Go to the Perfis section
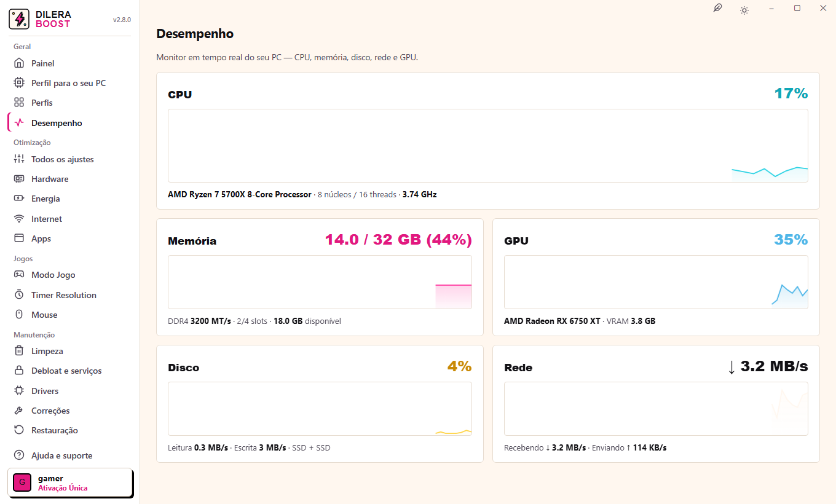Screen dimensions: 836x504 tap(70, 103)
